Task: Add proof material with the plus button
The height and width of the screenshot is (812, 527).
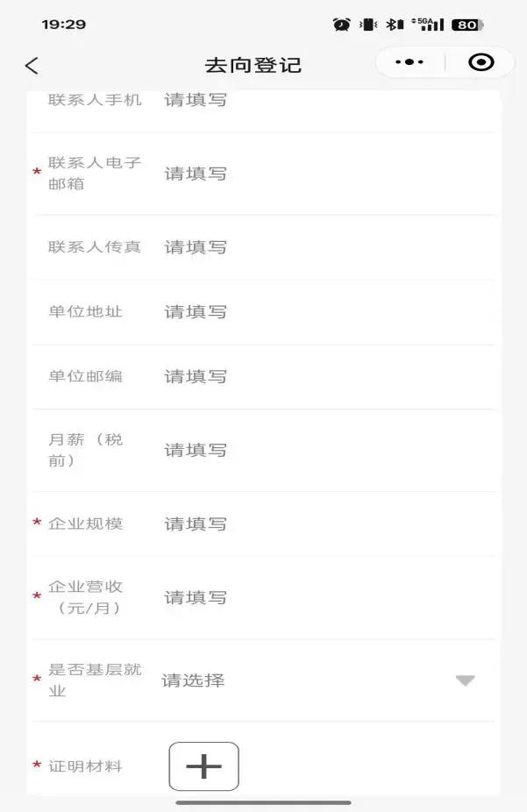Action: tap(204, 766)
